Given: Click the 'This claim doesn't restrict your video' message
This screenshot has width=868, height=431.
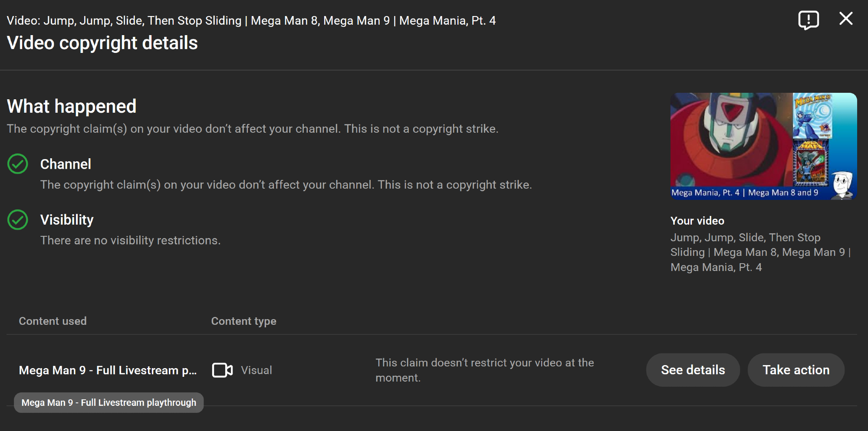Looking at the screenshot, I should click(x=484, y=370).
